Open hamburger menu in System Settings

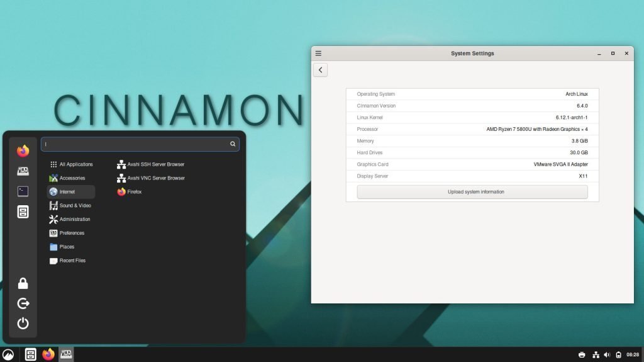pos(318,54)
